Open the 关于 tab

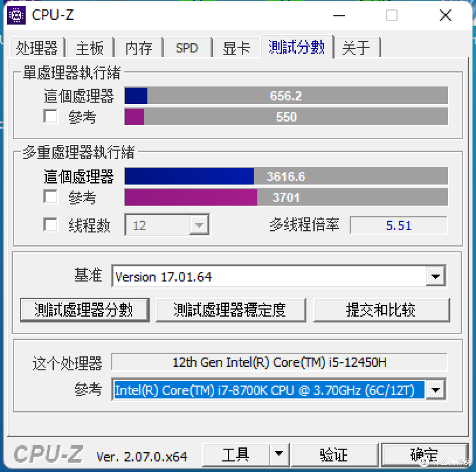(356, 48)
